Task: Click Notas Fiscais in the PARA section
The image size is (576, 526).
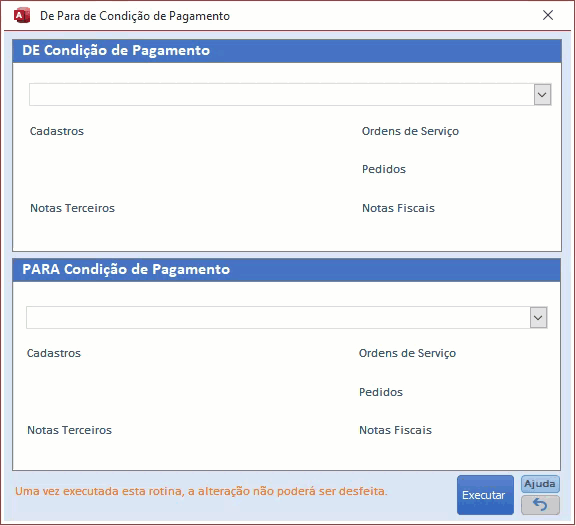Action: pos(395,430)
